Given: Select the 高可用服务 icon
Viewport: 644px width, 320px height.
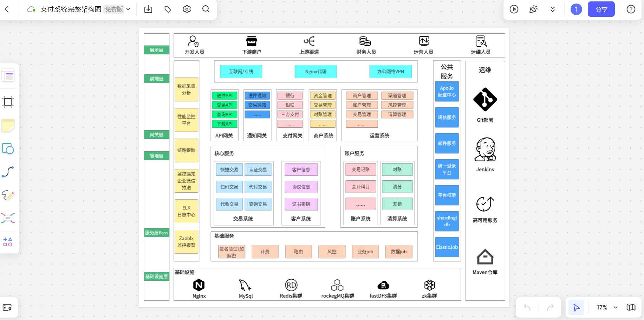Looking at the screenshot, I should pos(485,204).
